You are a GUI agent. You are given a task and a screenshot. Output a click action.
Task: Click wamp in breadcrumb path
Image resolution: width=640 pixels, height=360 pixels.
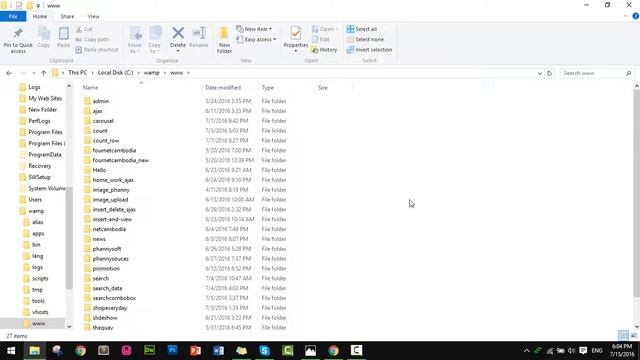151,73
